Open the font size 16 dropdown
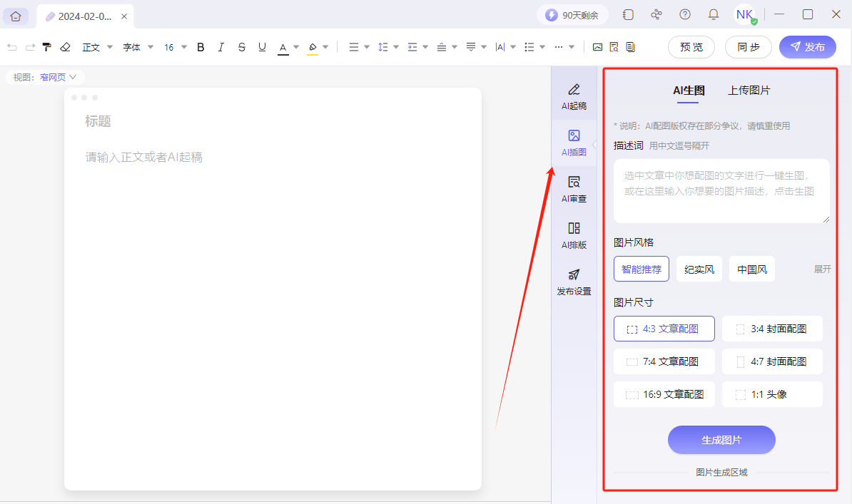Screen dimensions: 852x504 coord(176,47)
